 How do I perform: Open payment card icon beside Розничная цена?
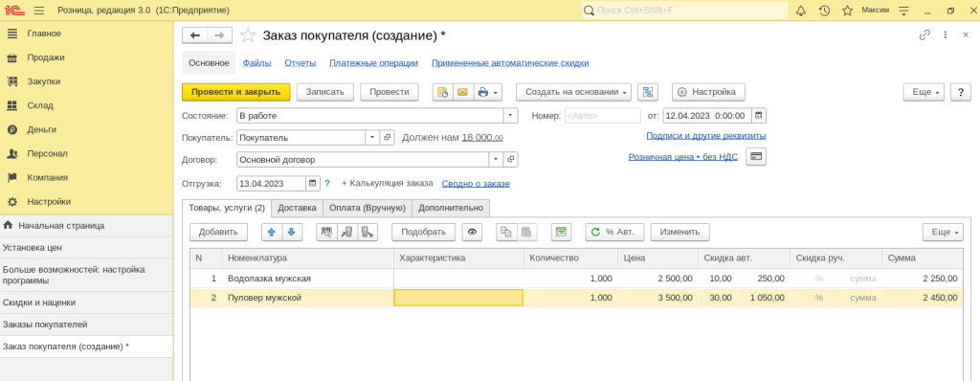[756, 157]
